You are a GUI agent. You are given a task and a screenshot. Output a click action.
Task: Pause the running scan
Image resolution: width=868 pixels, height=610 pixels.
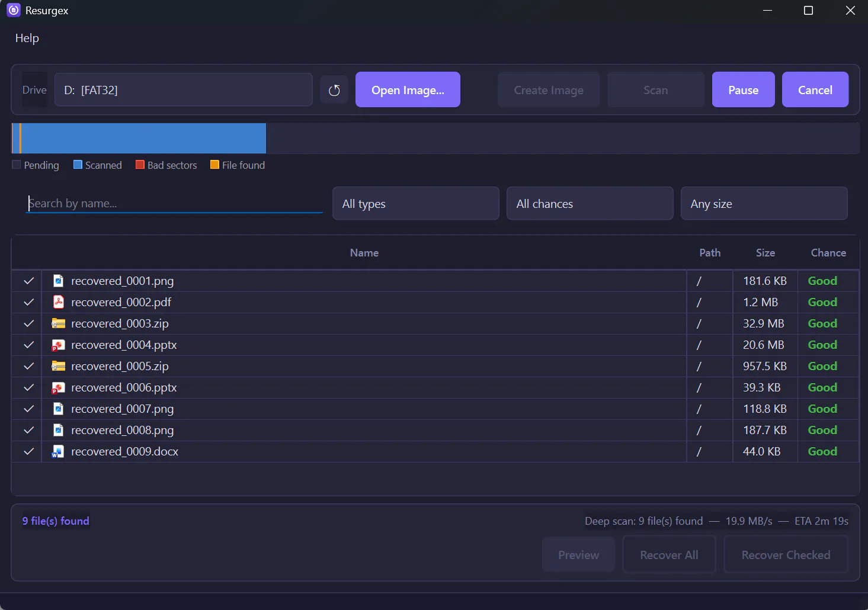click(x=743, y=90)
